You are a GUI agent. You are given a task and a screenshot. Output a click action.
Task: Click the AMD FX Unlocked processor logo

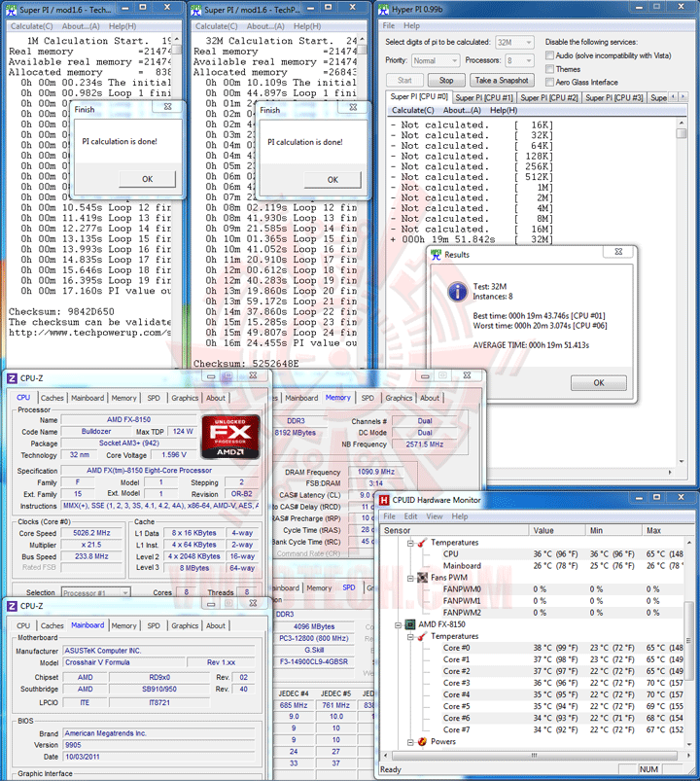pyautogui.click(x=230, y=437)
